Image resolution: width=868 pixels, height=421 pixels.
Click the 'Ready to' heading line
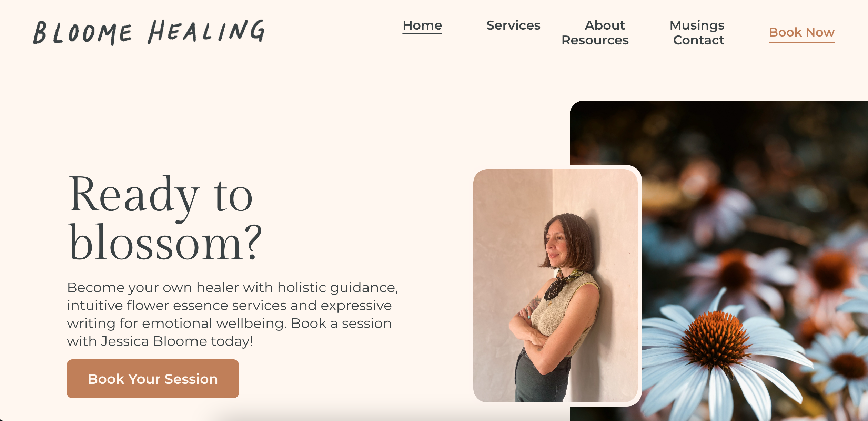161,195
